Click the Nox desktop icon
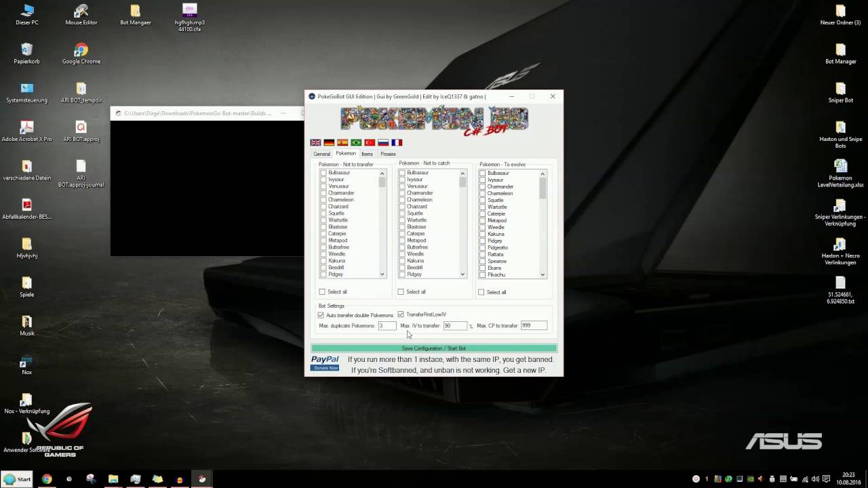868x488 pixels. pyautogui.click(x=26, y=365)
